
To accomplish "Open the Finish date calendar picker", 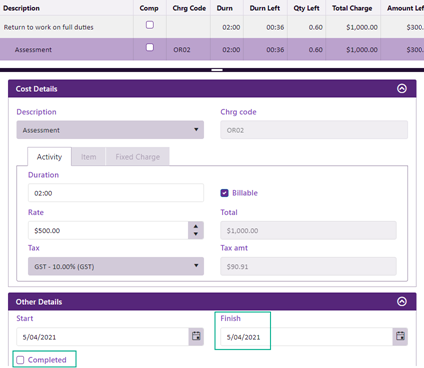I will (x=400, y=336).
